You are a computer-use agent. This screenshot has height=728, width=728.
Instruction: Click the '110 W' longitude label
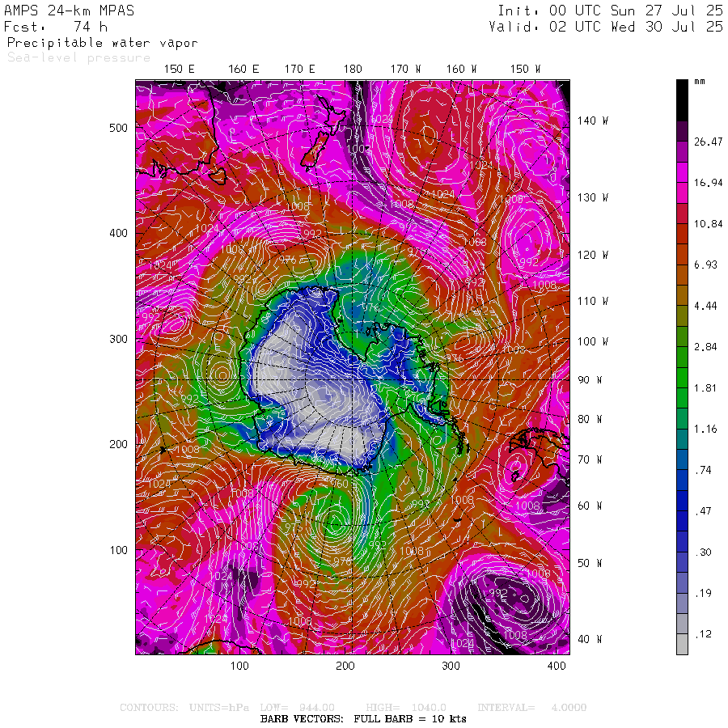(x=592, y=301)
